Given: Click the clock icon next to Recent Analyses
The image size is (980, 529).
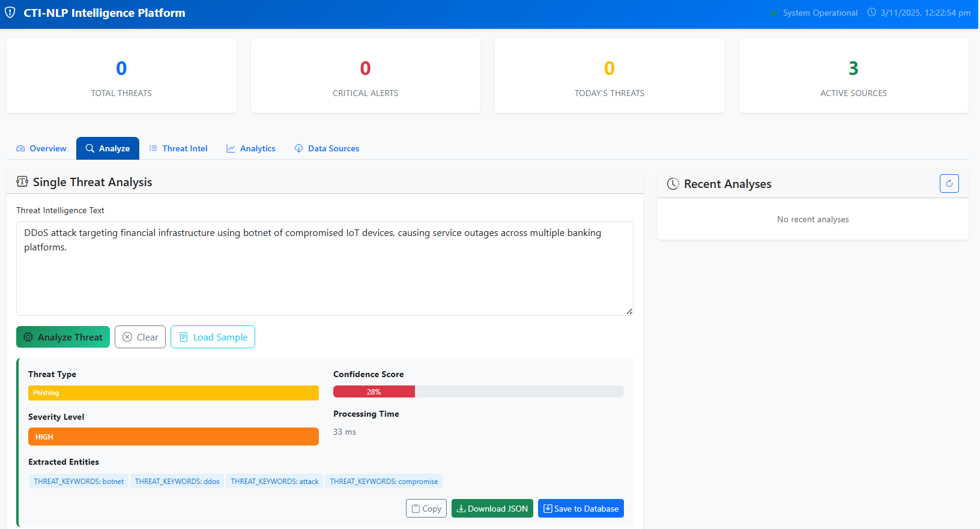Looking at the screenshot, I should [673, 184].
